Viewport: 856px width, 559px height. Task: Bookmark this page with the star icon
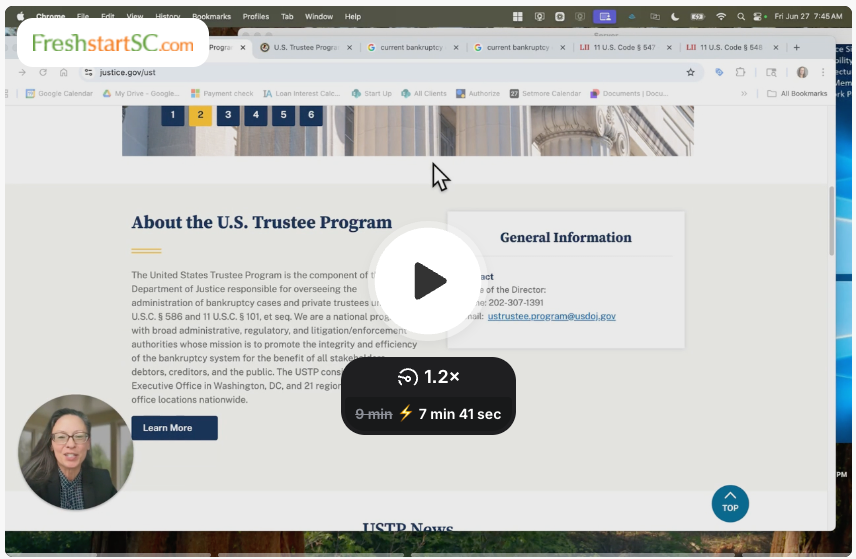(x=690, y=72)
